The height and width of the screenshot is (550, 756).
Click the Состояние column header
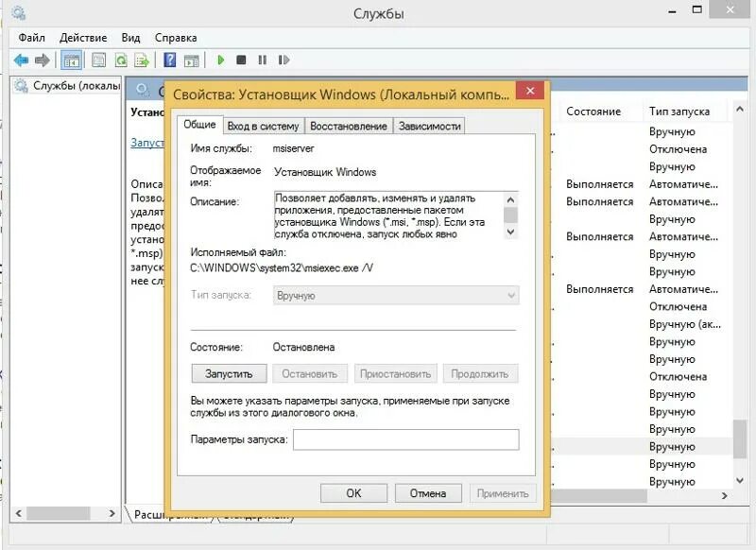pyautogui.click(x=593, y=112)
